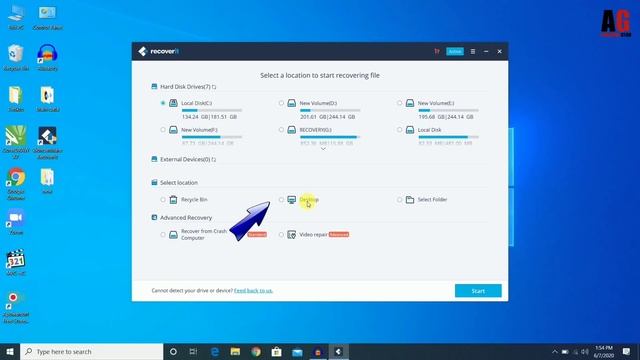Image resolution: width=640 pixels, height=360 pixels.
Task: Open the notification center icon
Action: pos(626,352)
